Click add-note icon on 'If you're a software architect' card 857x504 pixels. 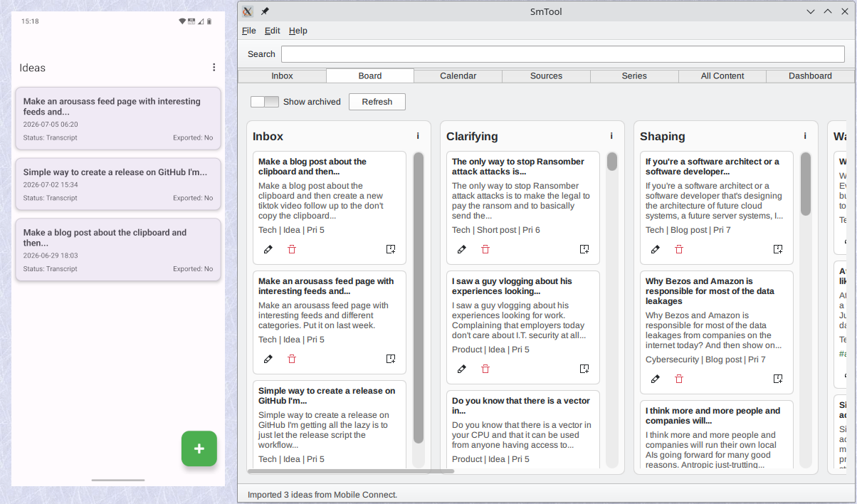click(x=778, y=249)
